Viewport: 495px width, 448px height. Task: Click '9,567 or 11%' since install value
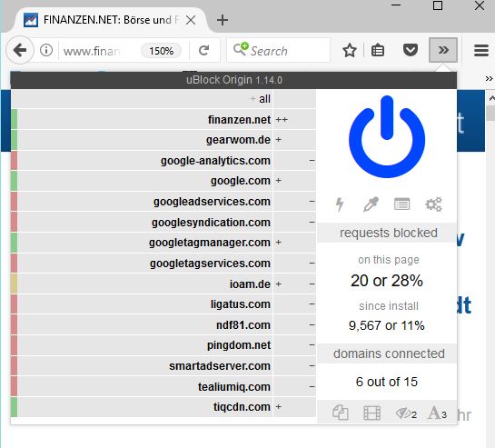387,325
